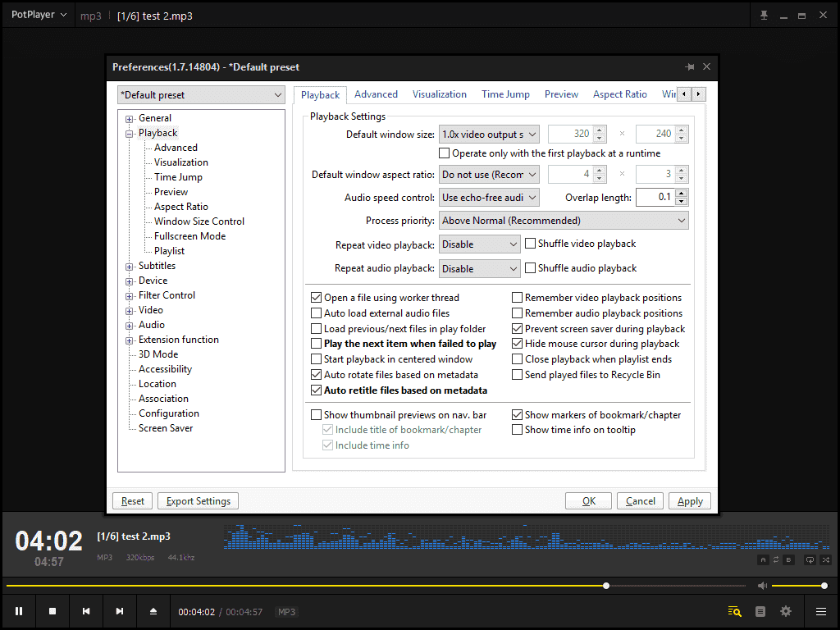Click the eject/open file icon
Screen dimensions: 840x630
(x=153, y=611)
